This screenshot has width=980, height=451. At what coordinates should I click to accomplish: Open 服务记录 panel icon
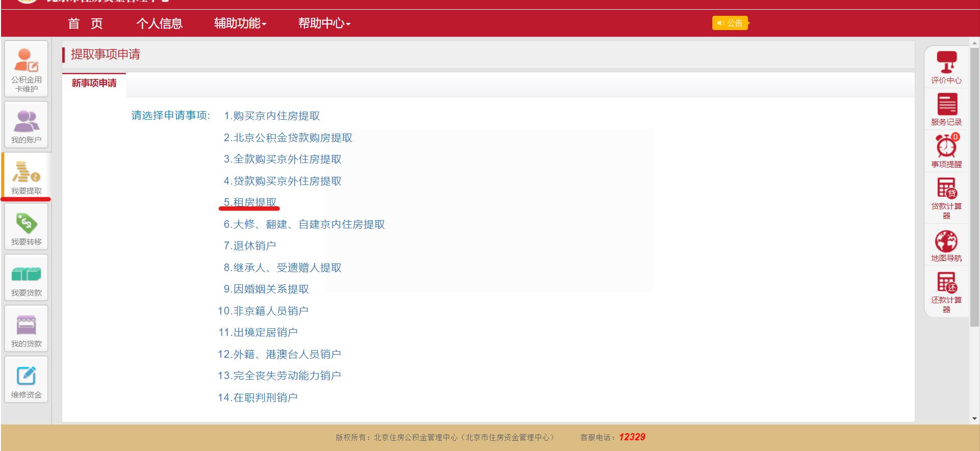[946, 110]
